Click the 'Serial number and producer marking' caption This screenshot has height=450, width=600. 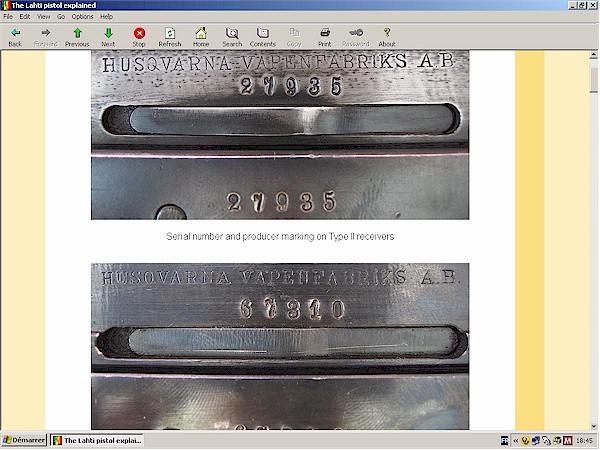[280, 236]
